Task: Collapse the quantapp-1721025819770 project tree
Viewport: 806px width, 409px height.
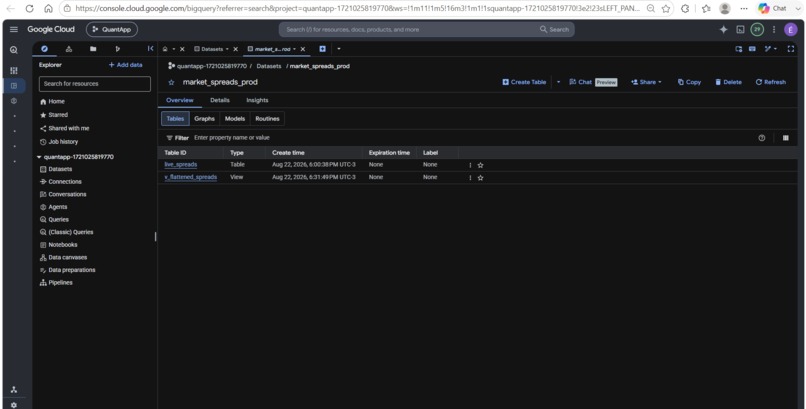Action: pyautogui.click(x=39, y=157)
